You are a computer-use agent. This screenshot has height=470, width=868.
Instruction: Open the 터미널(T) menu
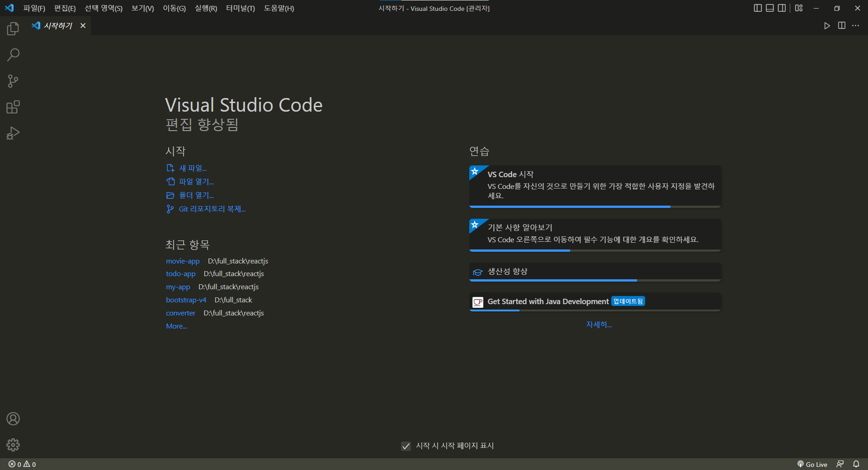pyautogui.click(x=241, y=8)
